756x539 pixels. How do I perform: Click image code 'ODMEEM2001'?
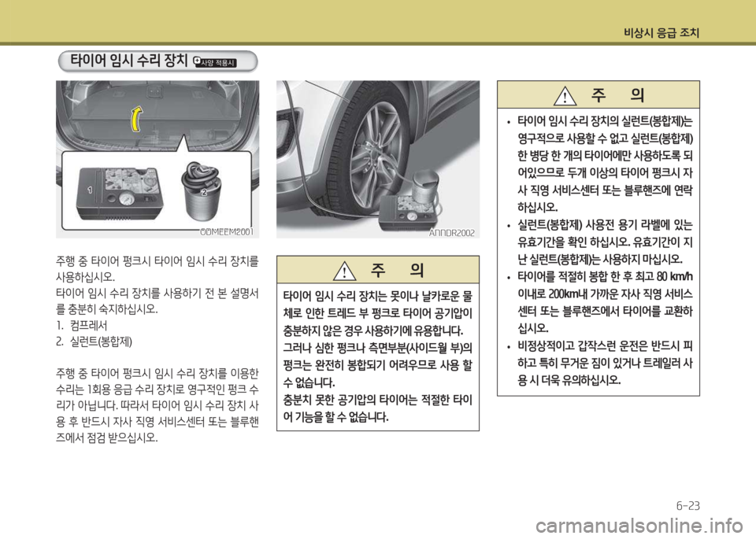pos(227,232)
